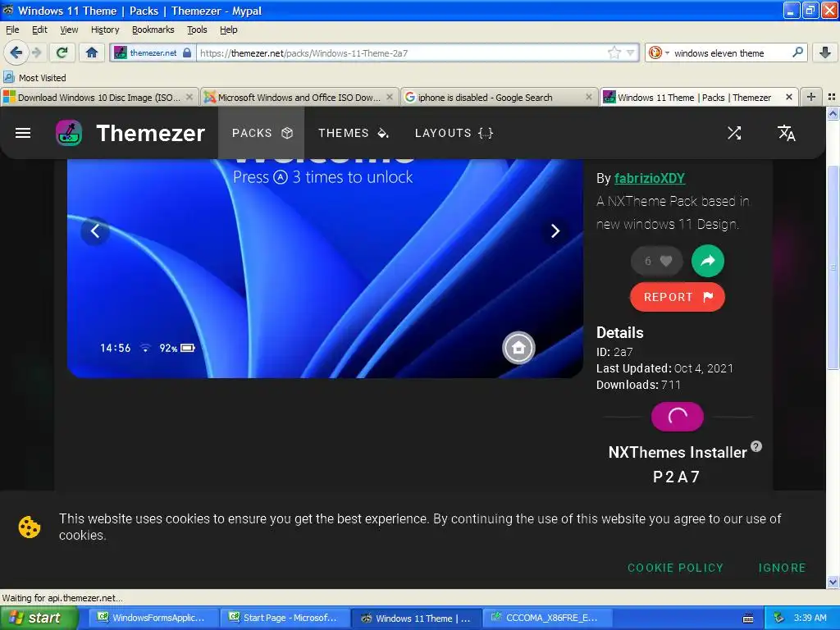
Task: Switch to CCCOMA_X86FRE taskbar window
Action: coord(547,618)
